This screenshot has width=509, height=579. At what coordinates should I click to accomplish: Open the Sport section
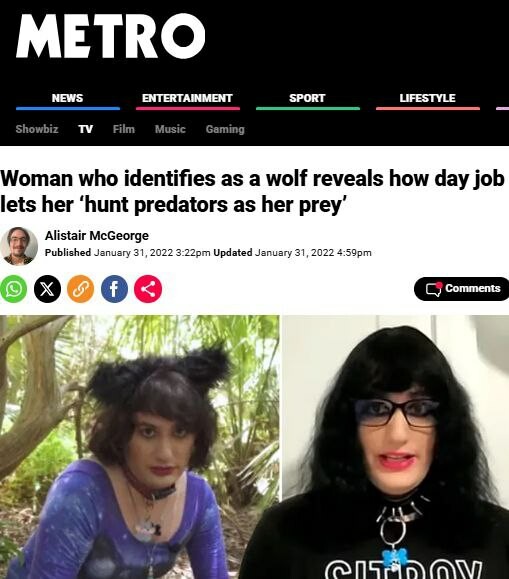[307, 98]
